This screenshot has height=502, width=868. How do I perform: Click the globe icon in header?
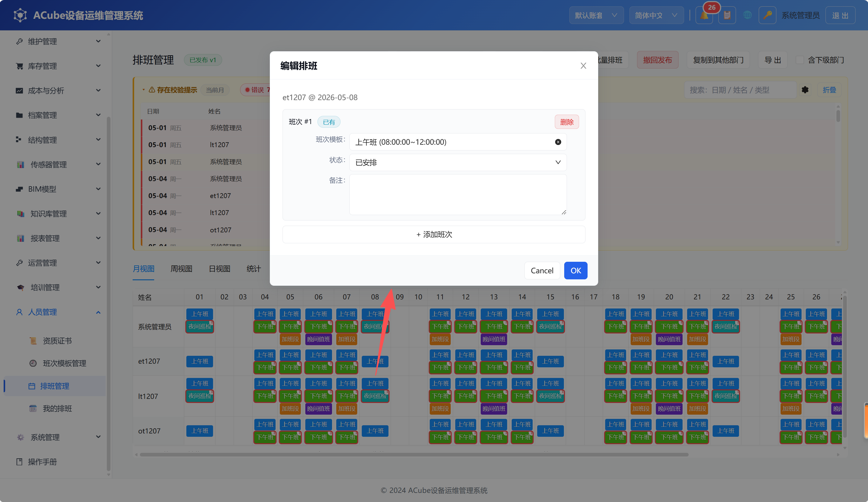pyautogui.click(x=747, y=15)
